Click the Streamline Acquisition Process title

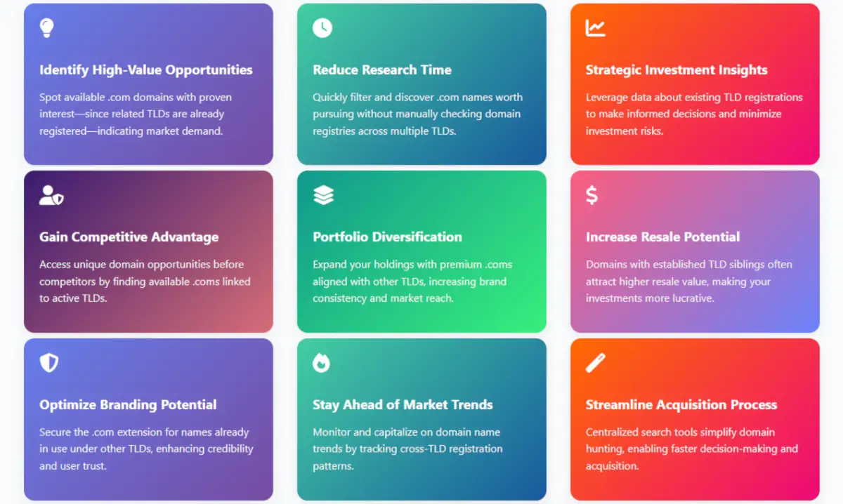tap(681, 405)
